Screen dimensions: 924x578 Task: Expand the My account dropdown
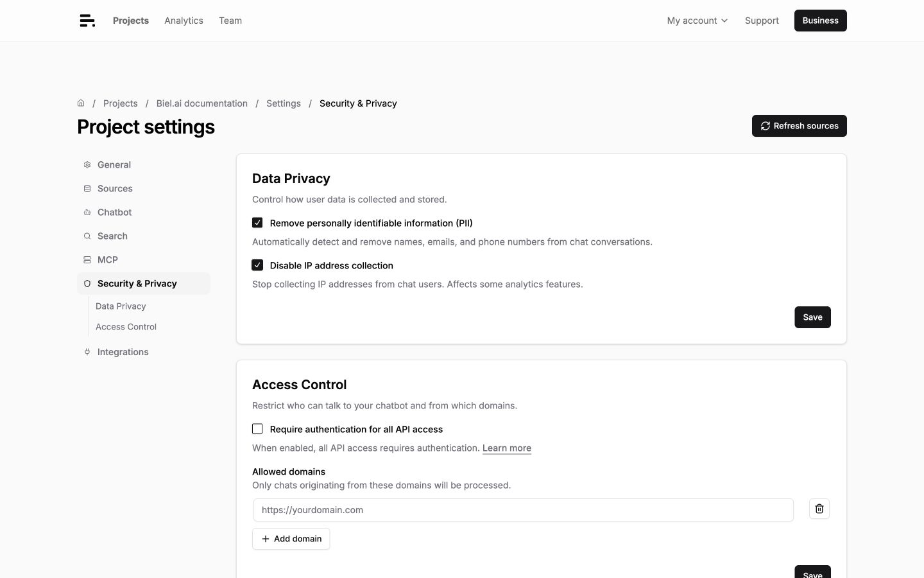(697, 21)
